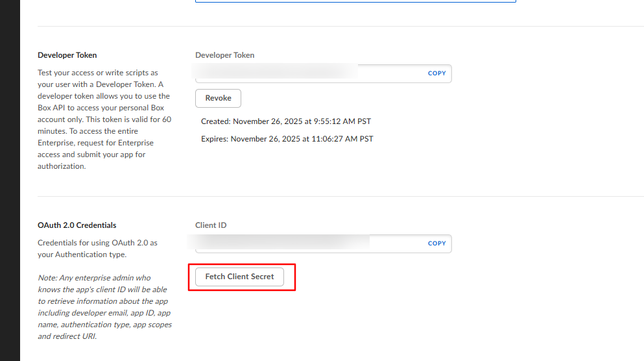Screen dimensions: 644x361
Task: Click the token Expires timestamp line
Action: [x=287, y=138]
